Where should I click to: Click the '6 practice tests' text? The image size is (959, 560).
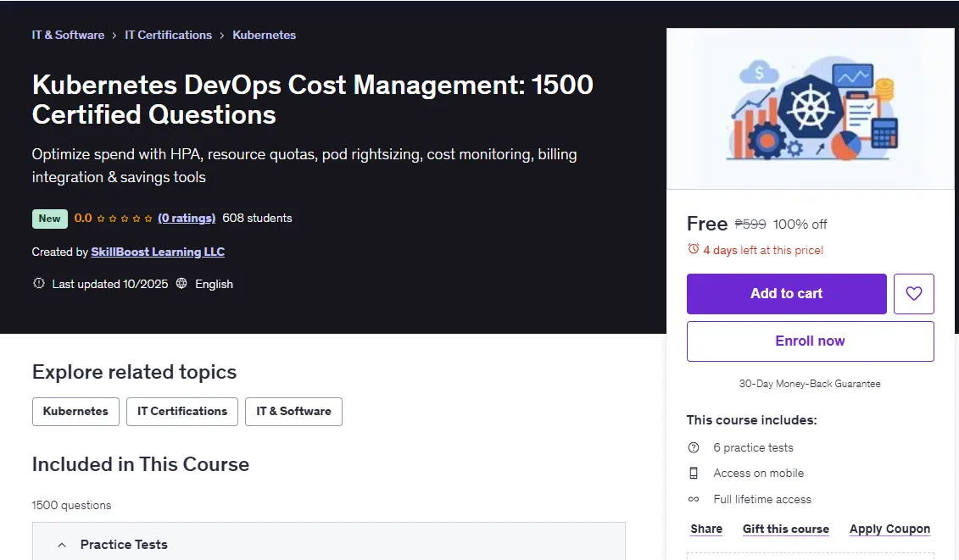[754, 447]
